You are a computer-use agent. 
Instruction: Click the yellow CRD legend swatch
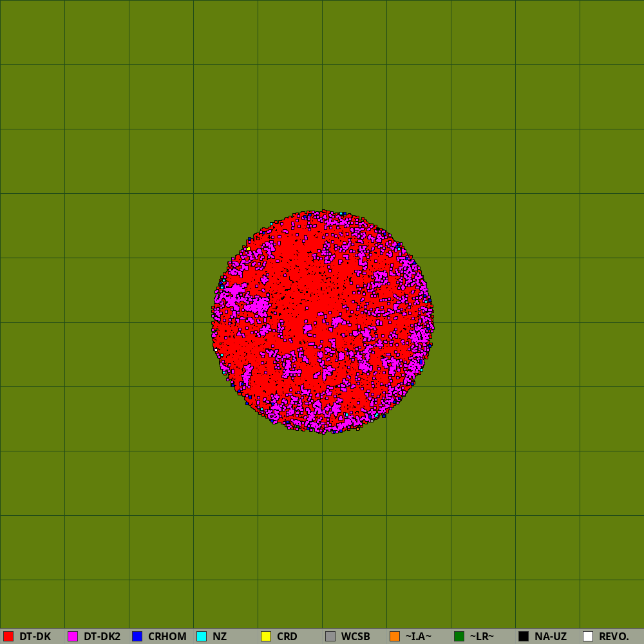(x=266, y=636)
